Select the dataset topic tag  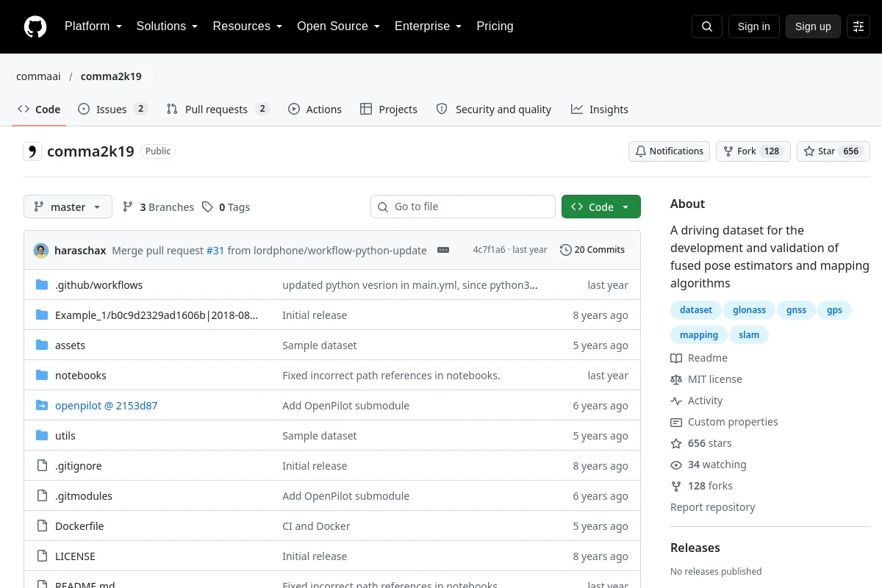click(x=696, y=310)
